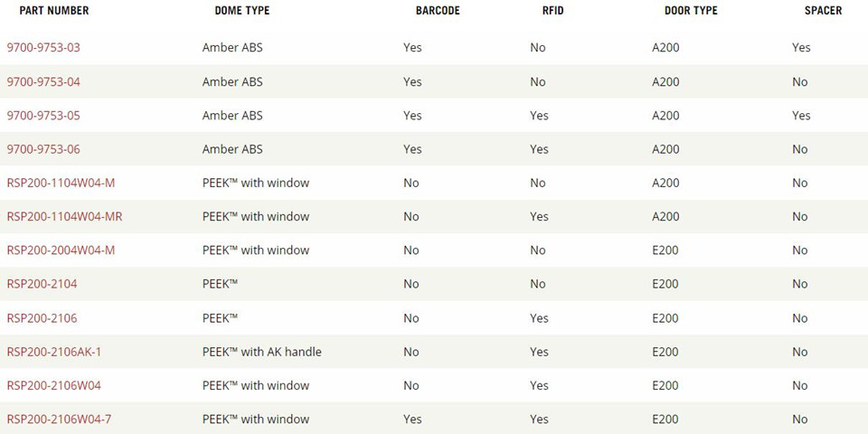Open the RSP200-2106W04 part link
The width and height of the screenshot is (868, 434).
coord(53,386)
